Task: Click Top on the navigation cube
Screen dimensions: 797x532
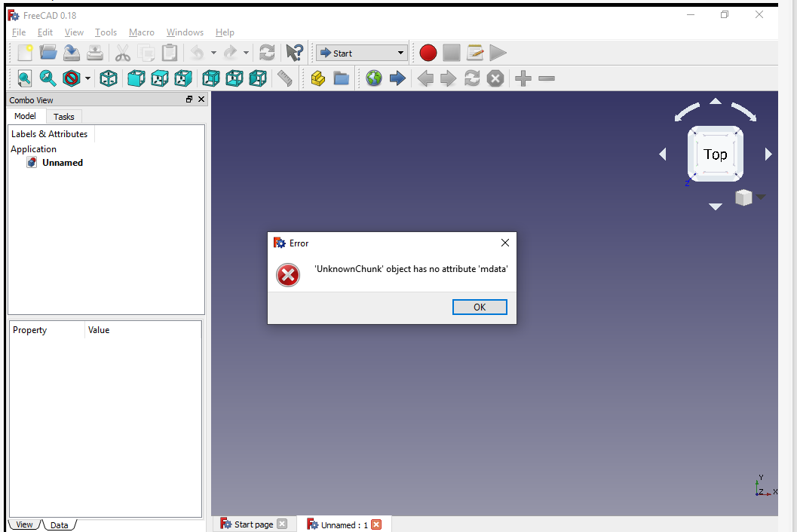Action: (x=715, y=154)
